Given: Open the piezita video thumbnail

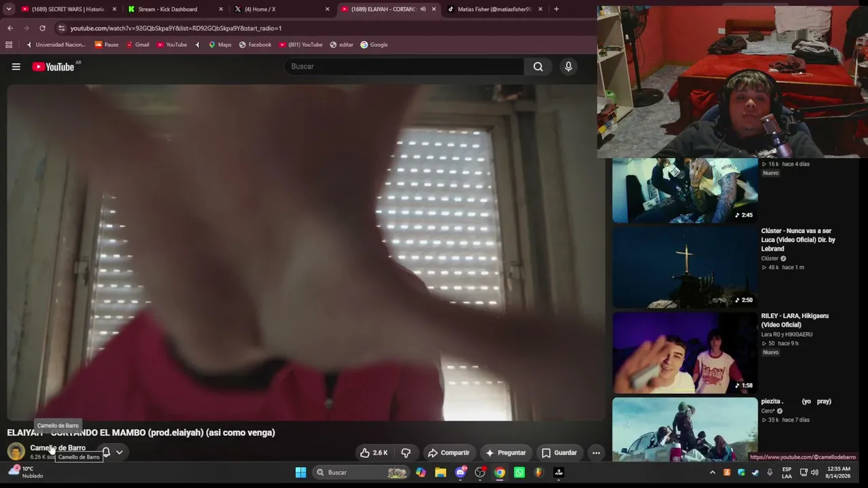Looking at the screenshot, I should pos(685,429).
